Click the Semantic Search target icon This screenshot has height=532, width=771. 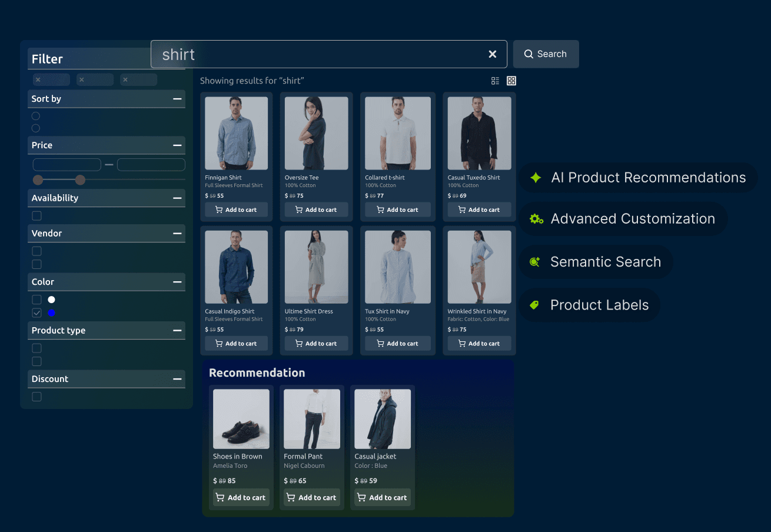(534, 262)
